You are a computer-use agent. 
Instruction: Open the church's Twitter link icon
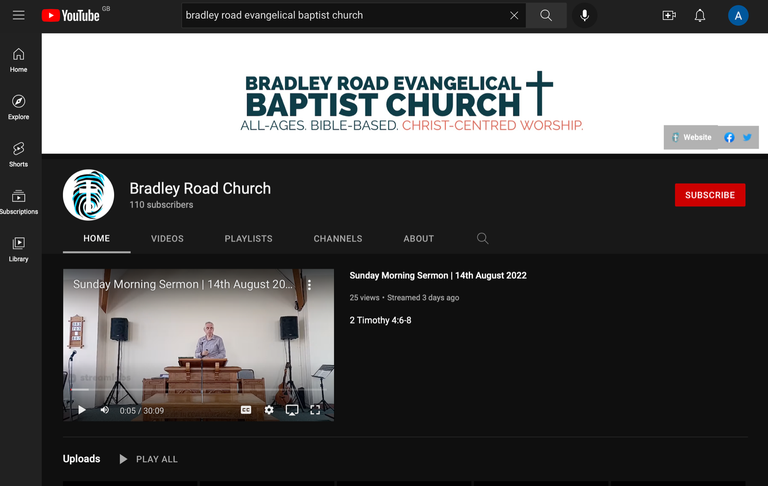[747, 138]
